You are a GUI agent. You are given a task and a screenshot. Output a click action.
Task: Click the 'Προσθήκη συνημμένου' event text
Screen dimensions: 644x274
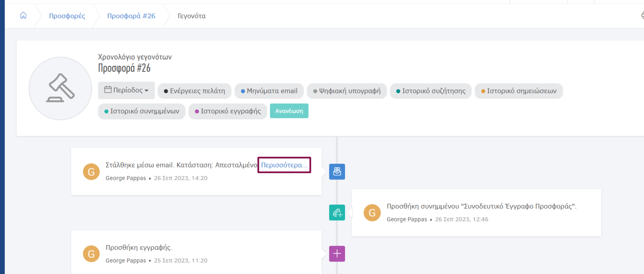[x=481, y=206]
